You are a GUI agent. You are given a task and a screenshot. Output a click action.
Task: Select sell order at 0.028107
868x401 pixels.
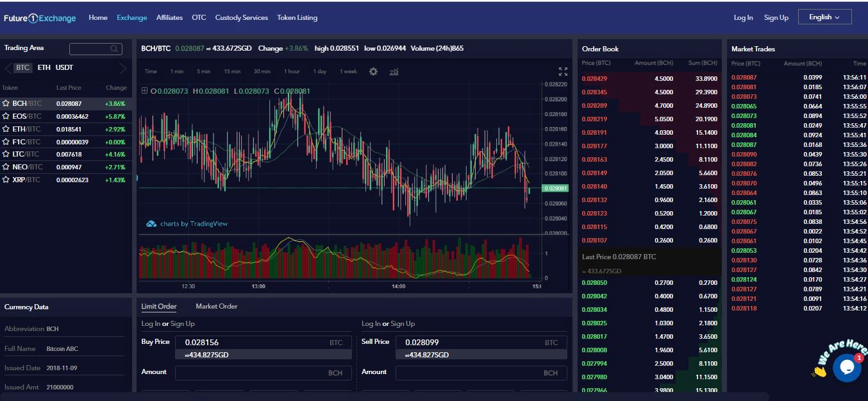[x=649, y=240]
